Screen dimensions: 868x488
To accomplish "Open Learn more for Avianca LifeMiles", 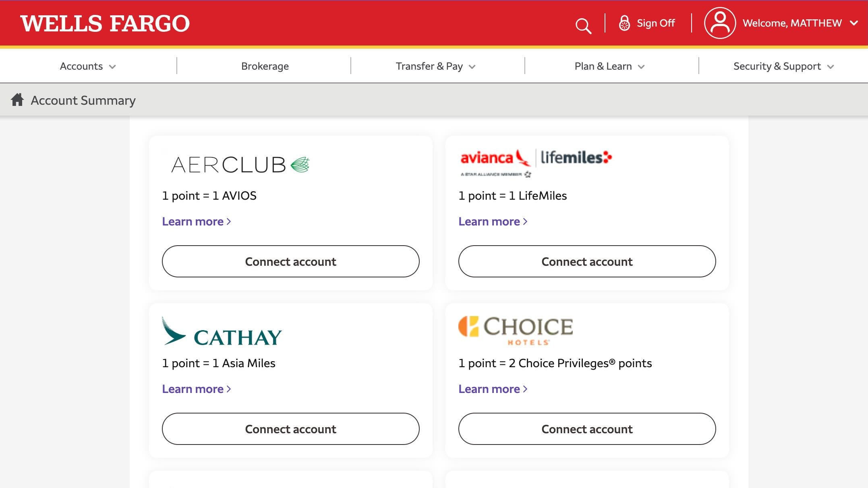I will point(493,221).
